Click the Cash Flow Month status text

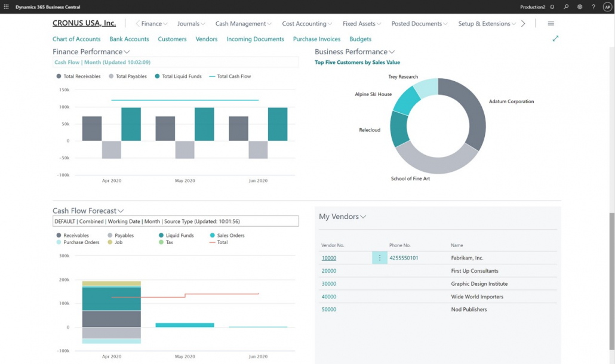point(102,62)
